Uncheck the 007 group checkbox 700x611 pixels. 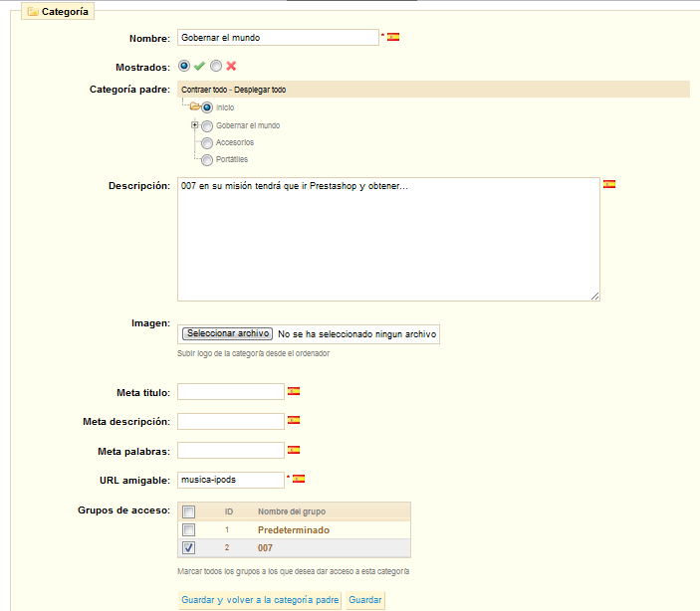coord(189,547)
